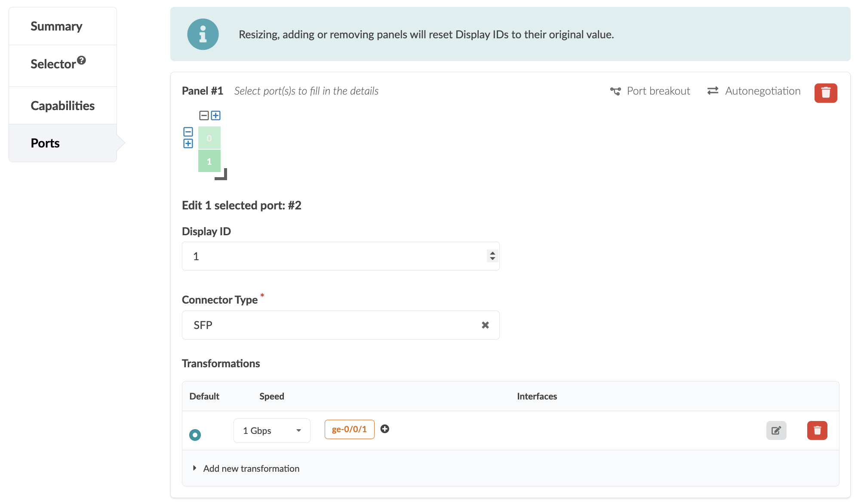Viewport: 867px width, 504px height.
Task: Remove a port row with the minus control
Action: (x=188, y=131)
